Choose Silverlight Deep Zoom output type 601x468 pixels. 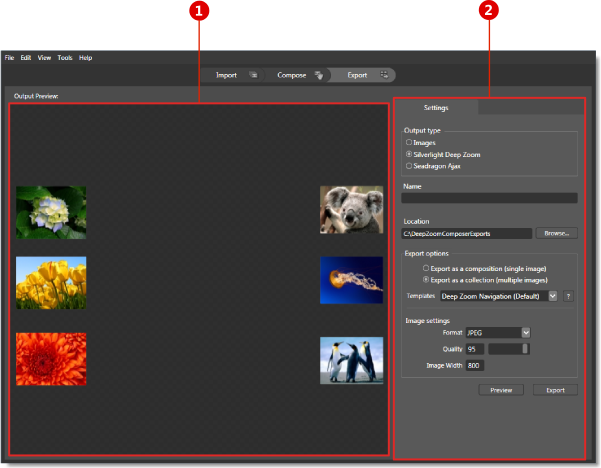click(x=409, y=155)
